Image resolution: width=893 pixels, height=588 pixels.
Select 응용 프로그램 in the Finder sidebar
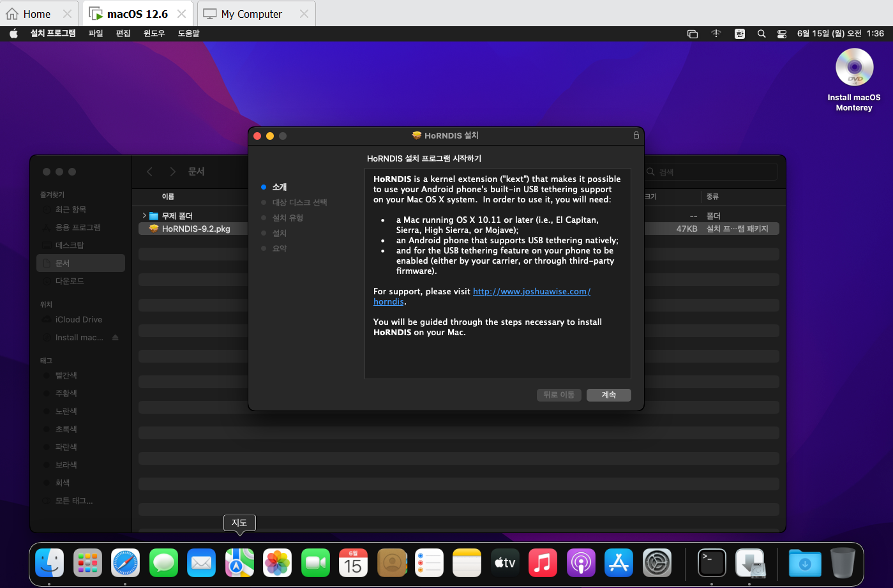81,227
